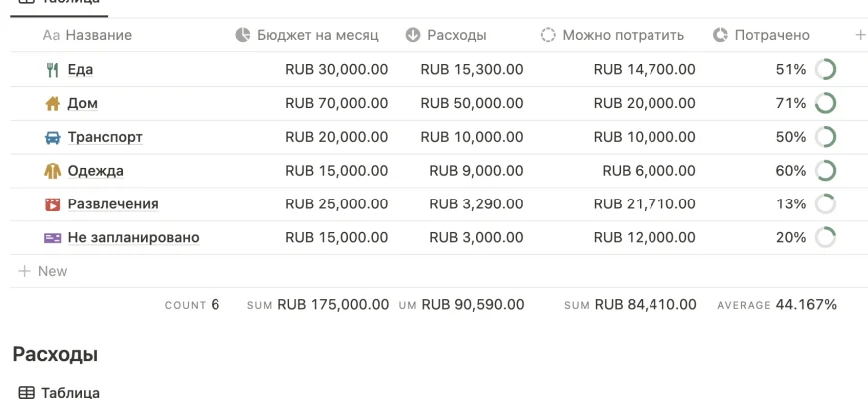Open the Развлечения page link
The image size is (868, 399).
tap(113, 204)
